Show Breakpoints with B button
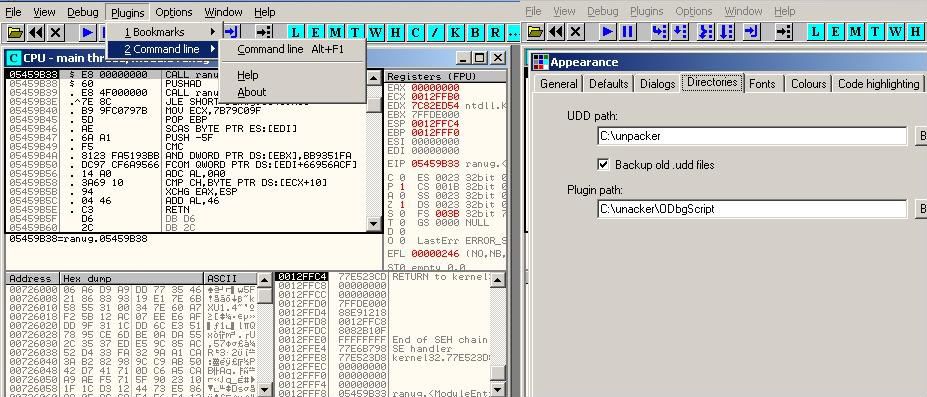This screenshot has width=927, height=397. [x=475, y=32]
